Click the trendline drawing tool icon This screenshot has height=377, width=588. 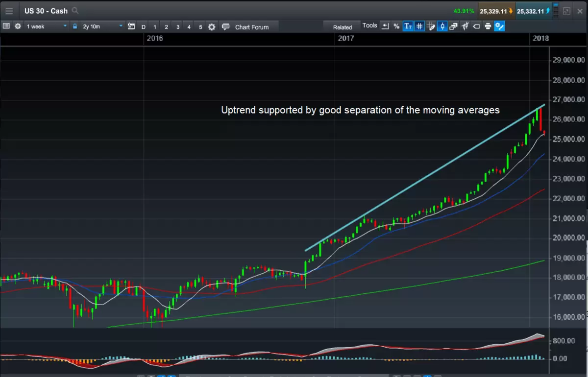click(x=465, y=26)
